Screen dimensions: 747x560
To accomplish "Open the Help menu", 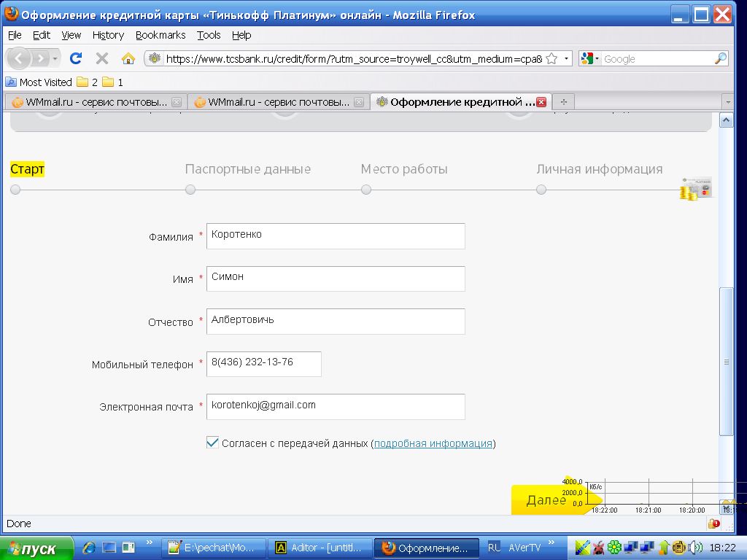I will (241, 35).
